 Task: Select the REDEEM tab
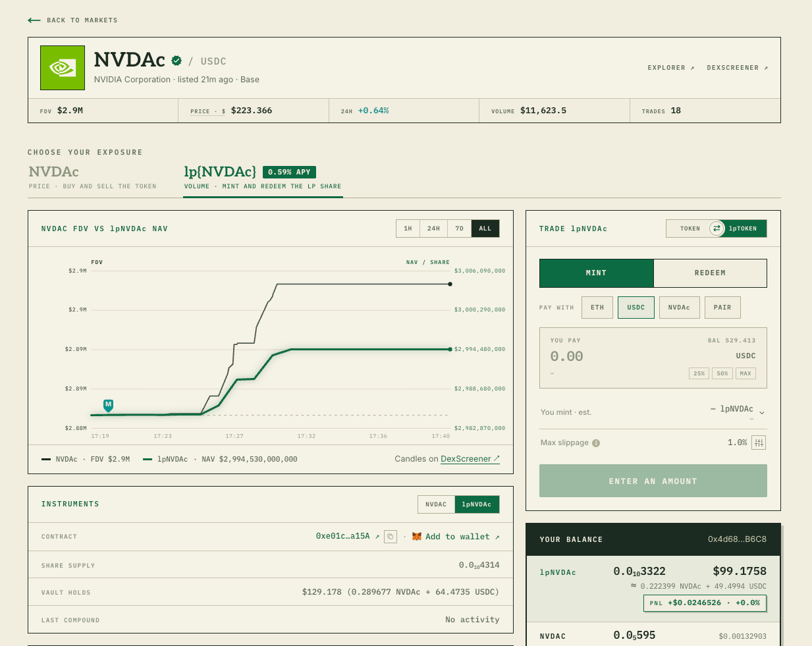710,273
